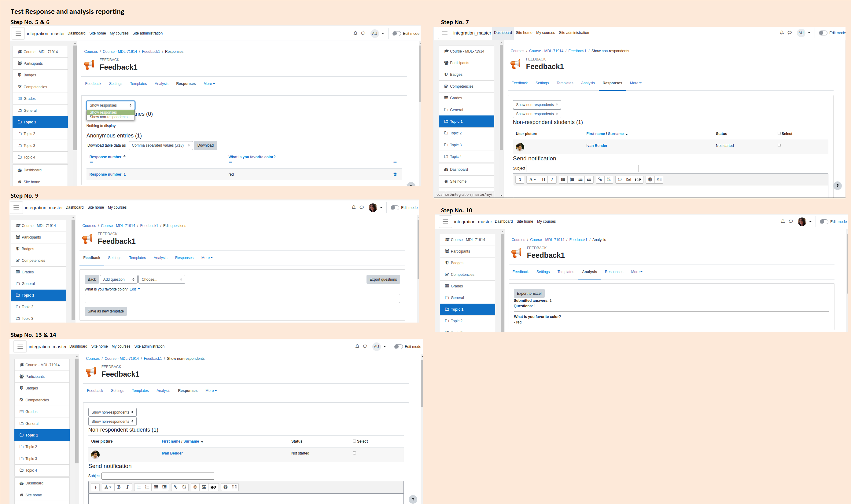This screenshot has height=504, width=851.
Task: Check Ivan Bender's row checkbox in Step 7
Action: [779, 145]
